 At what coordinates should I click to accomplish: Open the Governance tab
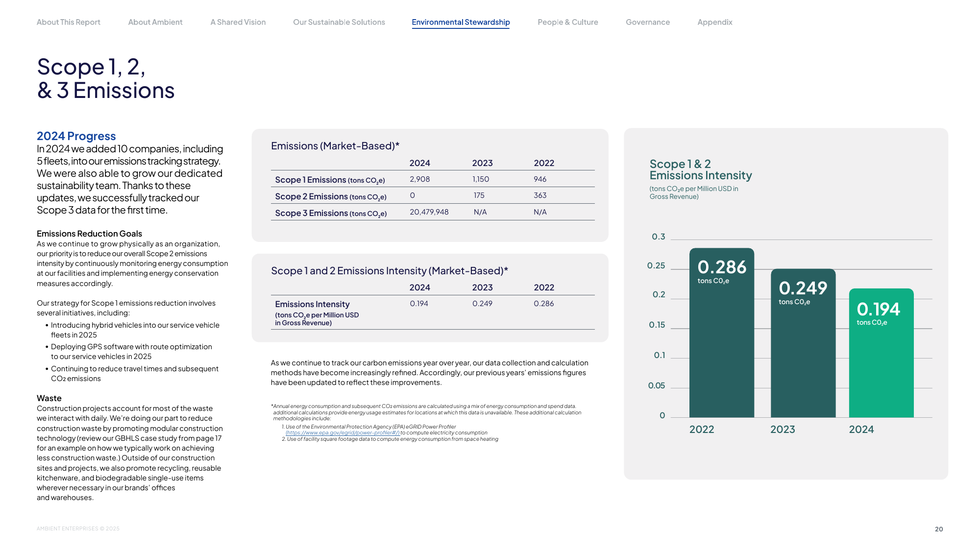[648, 22]
